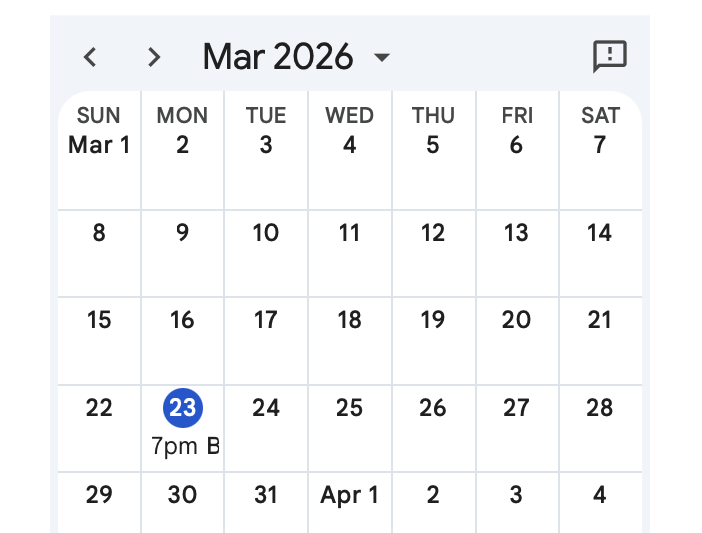Pick Monday March 16
The image size is (702, 533).
click(x=182, y=320)
